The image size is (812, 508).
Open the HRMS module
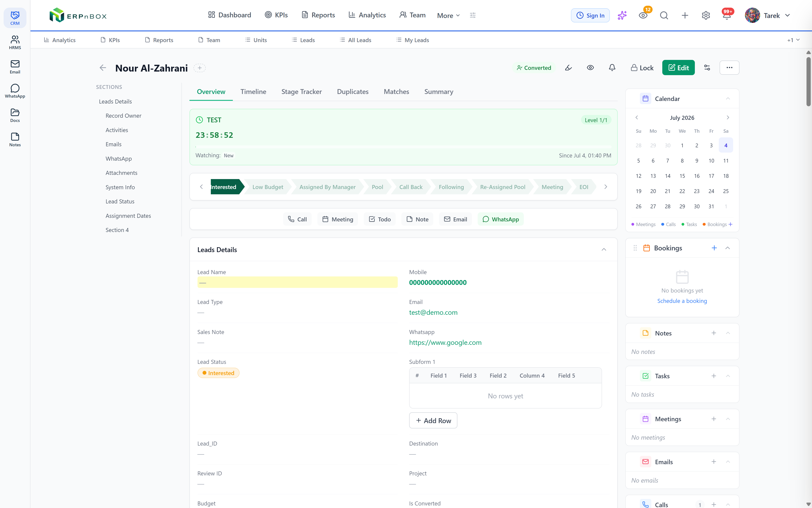pos(15,42)
